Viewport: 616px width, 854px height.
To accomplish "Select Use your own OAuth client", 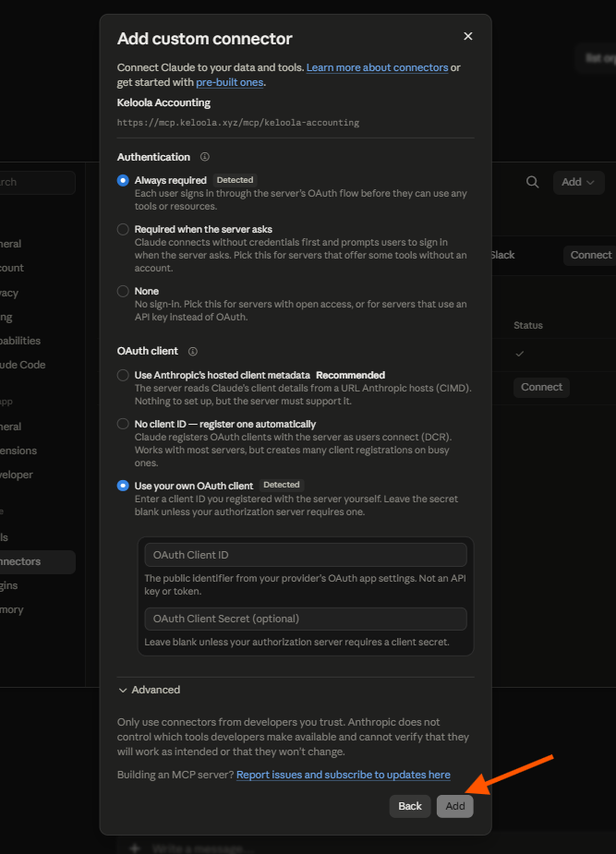I will 123,486.
